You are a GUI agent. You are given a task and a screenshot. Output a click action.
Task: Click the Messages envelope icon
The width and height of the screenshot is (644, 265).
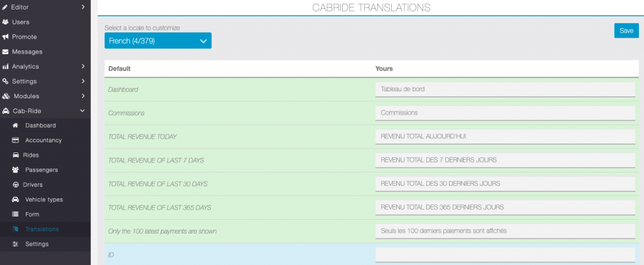tap(6, 52)
